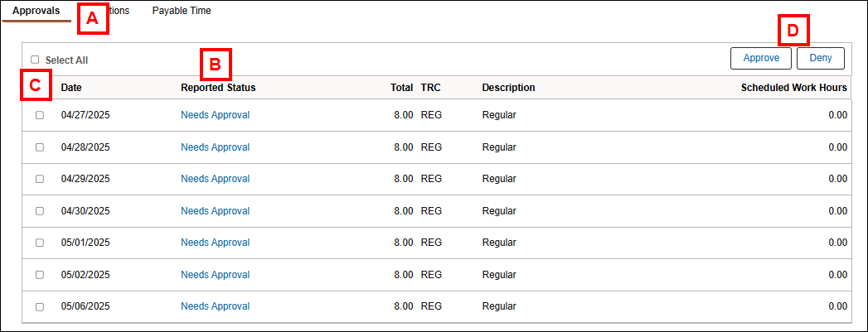868x332 pixels.
Task: Open the Approvals tab
Action: tap(36, 11)
